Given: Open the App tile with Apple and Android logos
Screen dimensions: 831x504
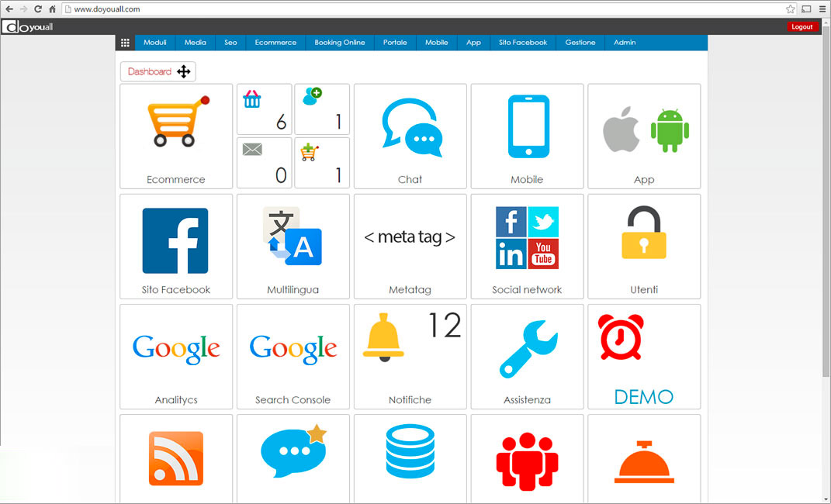Looking at the screenshot, I should coord(644,136).
